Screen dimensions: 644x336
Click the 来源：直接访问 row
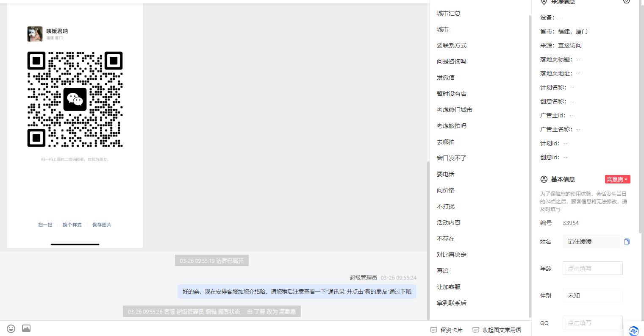[561, 45]
